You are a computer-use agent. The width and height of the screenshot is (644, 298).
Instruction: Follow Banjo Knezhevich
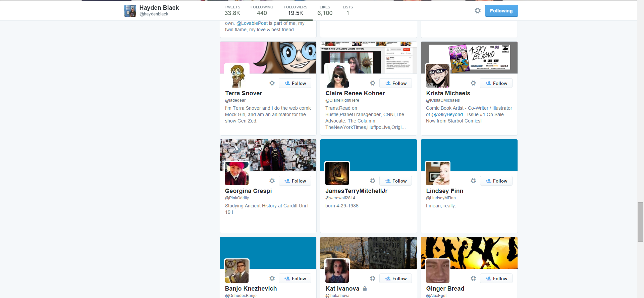pos(295,279)
